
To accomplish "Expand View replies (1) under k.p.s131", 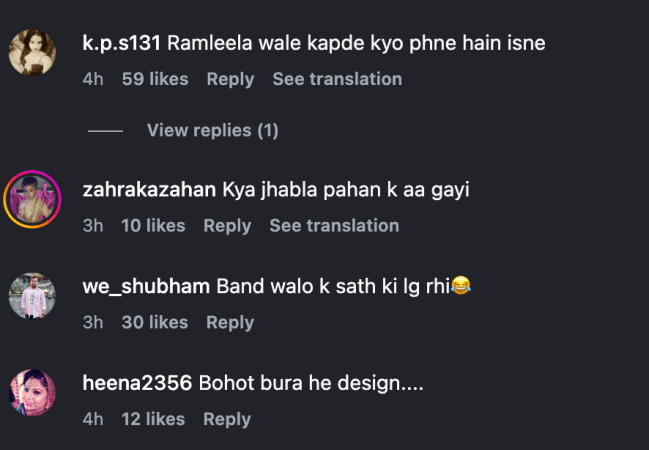I will coord(212,130).
